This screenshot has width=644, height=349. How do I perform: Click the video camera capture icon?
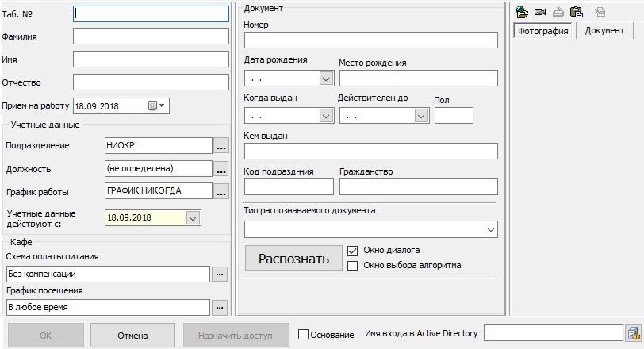tap(540, 12)
